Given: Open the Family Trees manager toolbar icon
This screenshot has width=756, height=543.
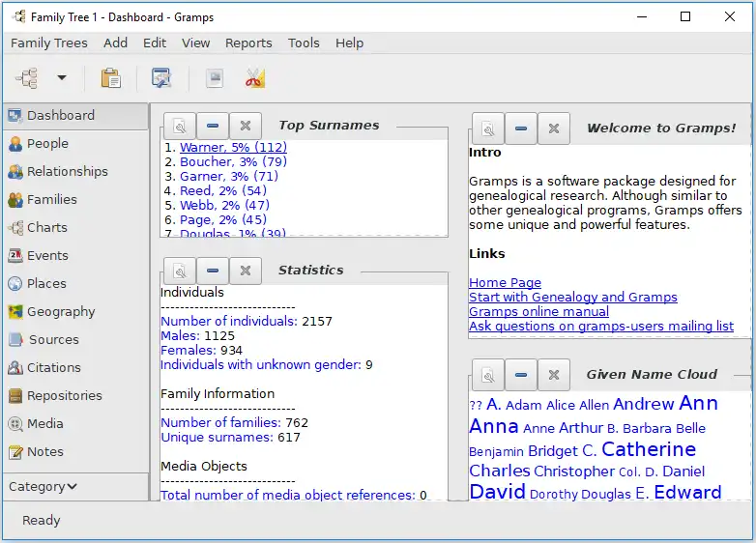Looking at the screenshot, I should pos(26,78).
